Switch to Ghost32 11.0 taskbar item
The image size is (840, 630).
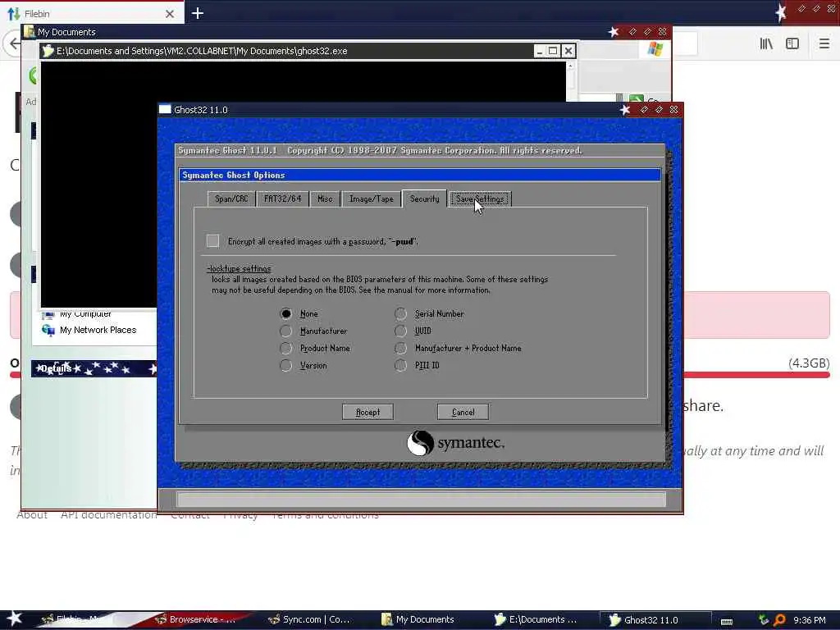pos(655,620)
